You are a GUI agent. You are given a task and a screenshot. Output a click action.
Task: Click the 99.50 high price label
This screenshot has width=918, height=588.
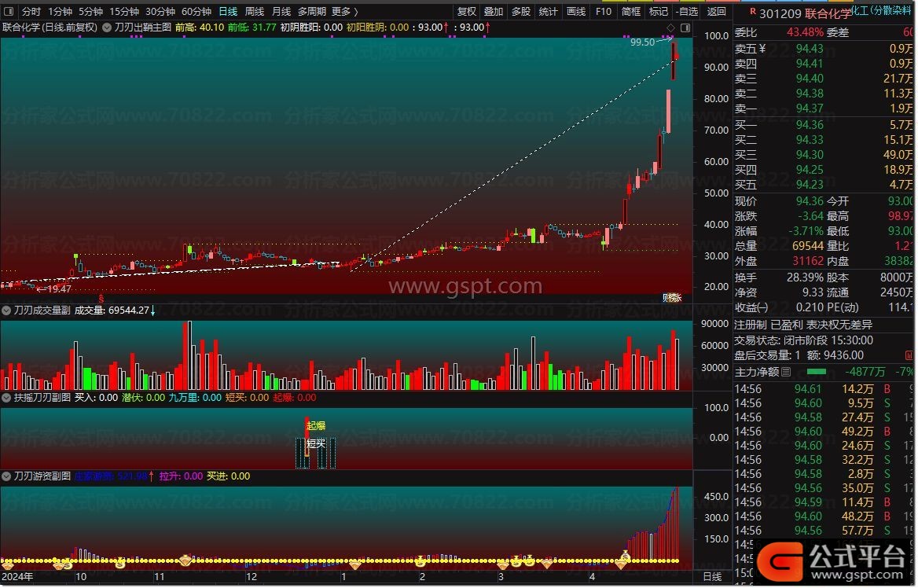[642, 42]
